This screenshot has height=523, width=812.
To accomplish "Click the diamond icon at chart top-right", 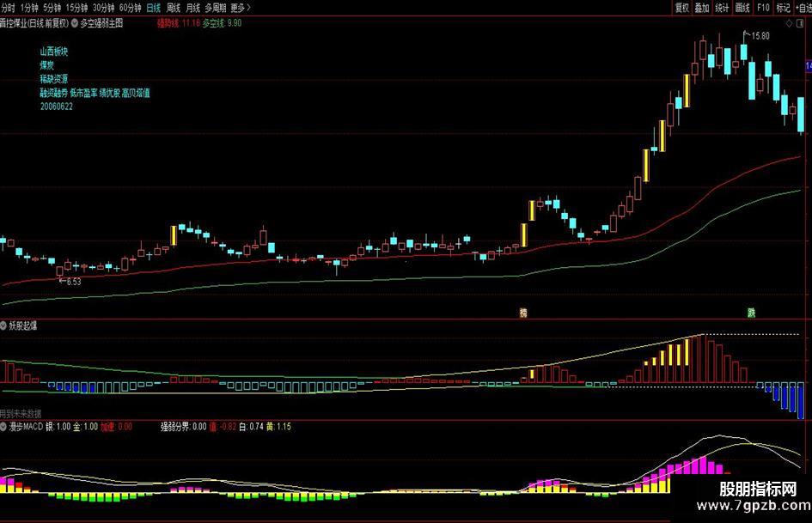I will (x=790, y=23).
